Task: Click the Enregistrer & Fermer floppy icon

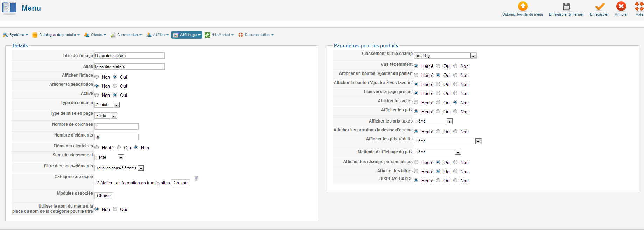Action: pos(566,6)
